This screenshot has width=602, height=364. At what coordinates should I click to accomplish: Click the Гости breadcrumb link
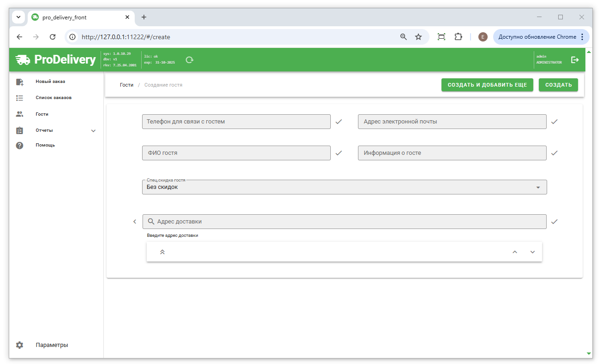pos(126,85)
